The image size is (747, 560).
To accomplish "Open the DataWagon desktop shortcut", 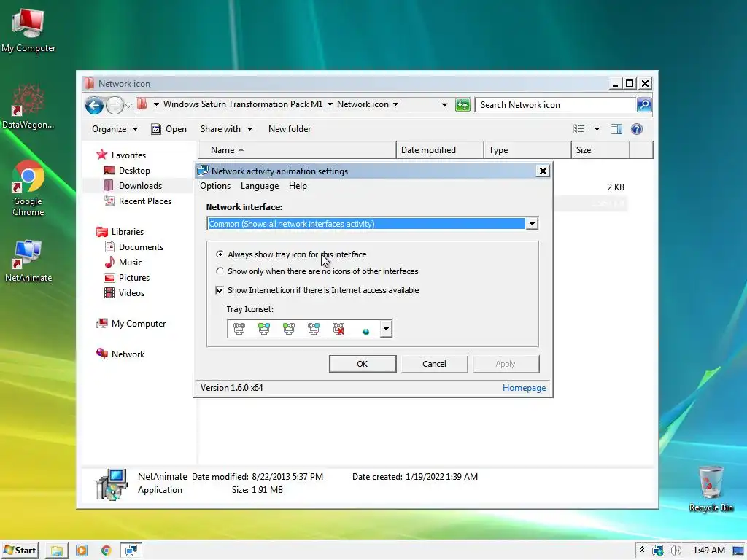I will pyautogui.click(x=28, y=106).
